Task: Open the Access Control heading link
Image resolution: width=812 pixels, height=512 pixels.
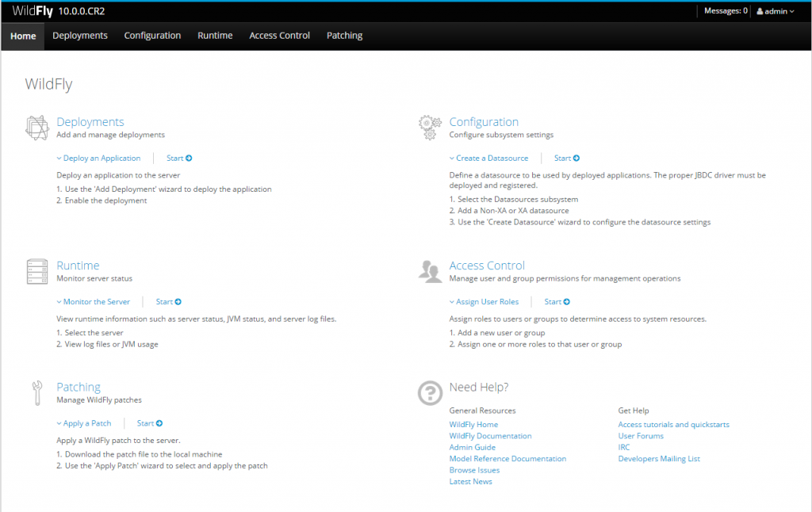Action: tap(487, 266)
